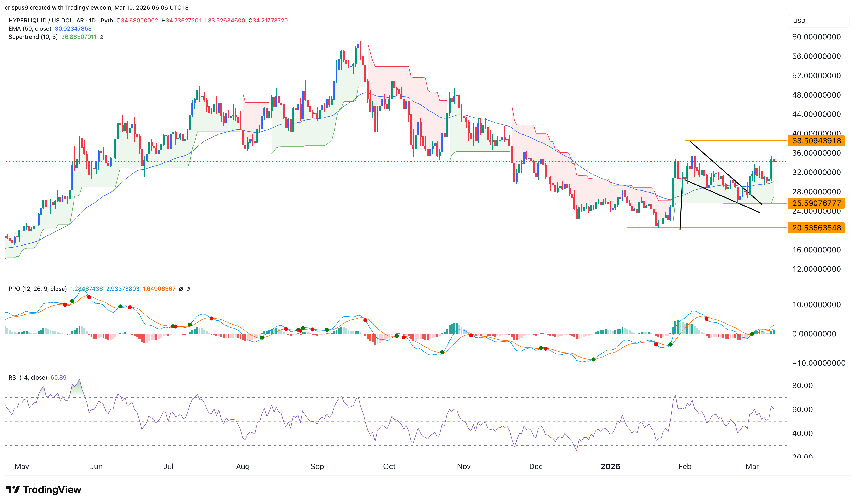Click the Sep label on the time axis
856x504 pixels.
tap(317, 467)
